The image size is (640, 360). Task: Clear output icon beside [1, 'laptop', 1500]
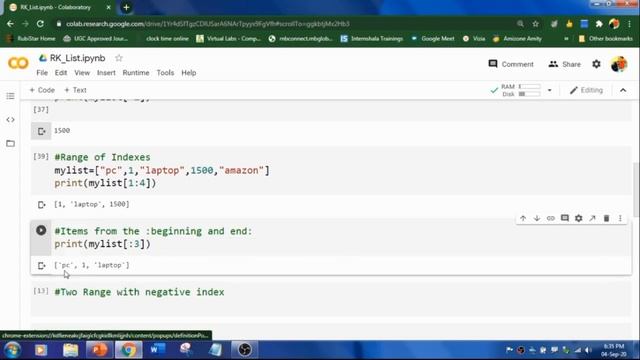pos(41,204)
